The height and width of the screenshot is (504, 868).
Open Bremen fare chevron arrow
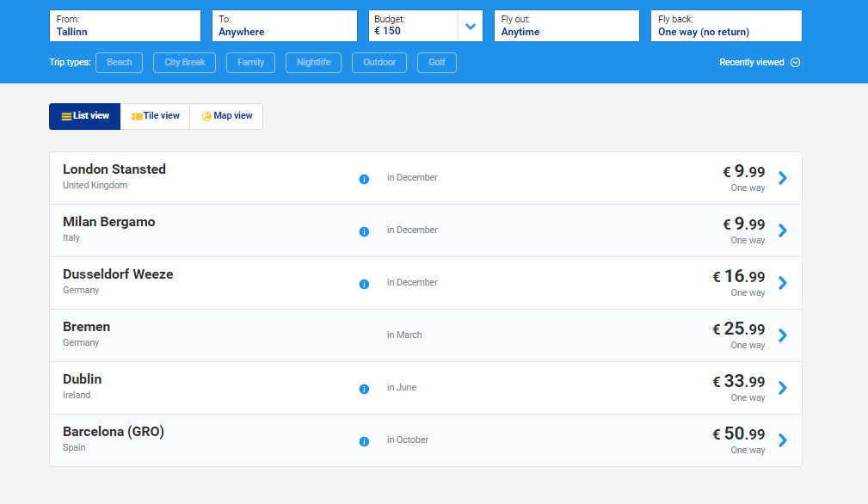782,335
